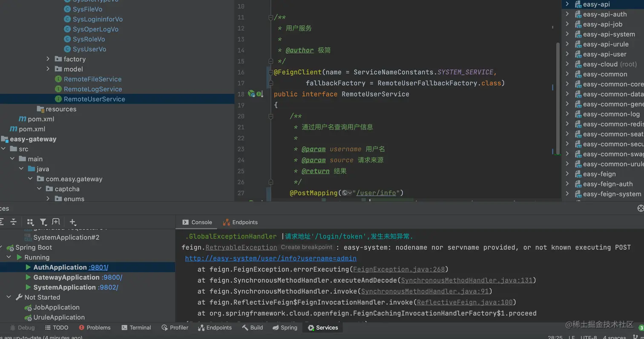The height and width of the screenshot is (339, 644).
Task: Open the TODO tool window
Action: tap(56, 327)
